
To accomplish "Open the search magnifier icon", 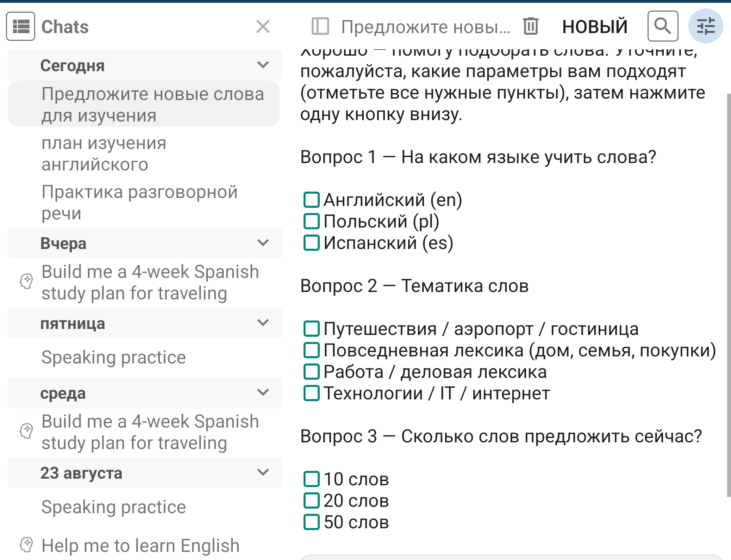I will tap(663, 26).
